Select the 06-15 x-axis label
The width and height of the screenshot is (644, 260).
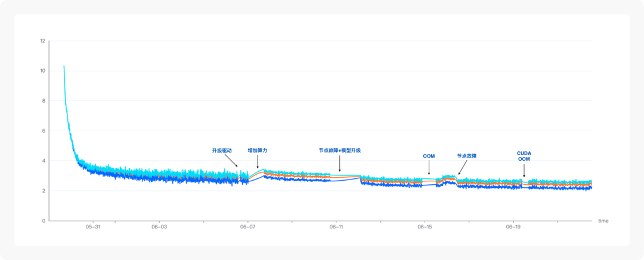coord(425,227)
